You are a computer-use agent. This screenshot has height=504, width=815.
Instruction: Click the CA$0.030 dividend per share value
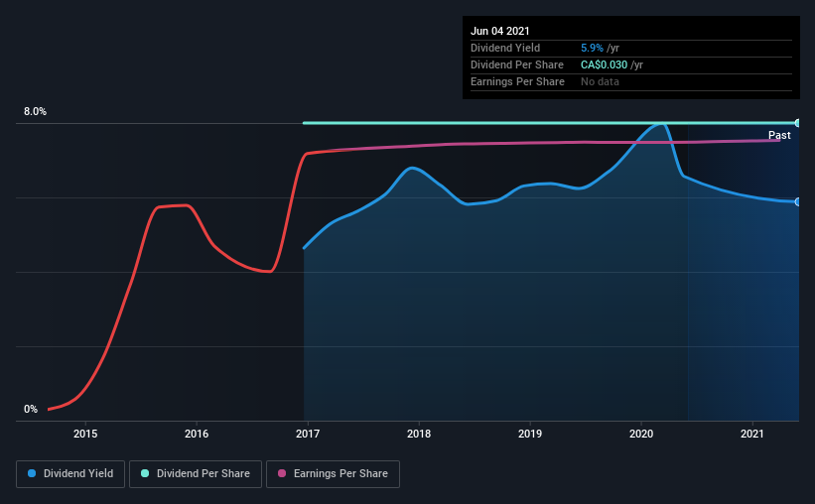(x=604, y=64)
